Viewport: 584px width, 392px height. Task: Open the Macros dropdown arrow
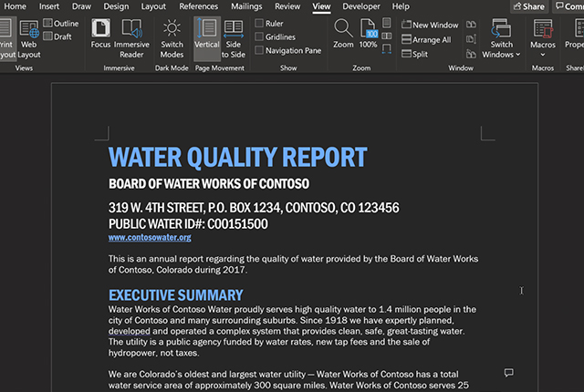[543, 55]
